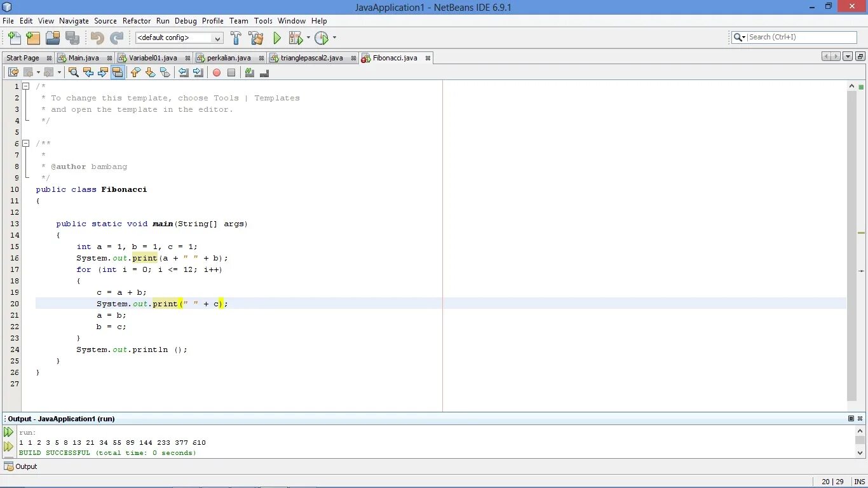Collapse the template comment fold at line 1
Viewport: 868px width, 488px height.
click(x=26, y=86)
